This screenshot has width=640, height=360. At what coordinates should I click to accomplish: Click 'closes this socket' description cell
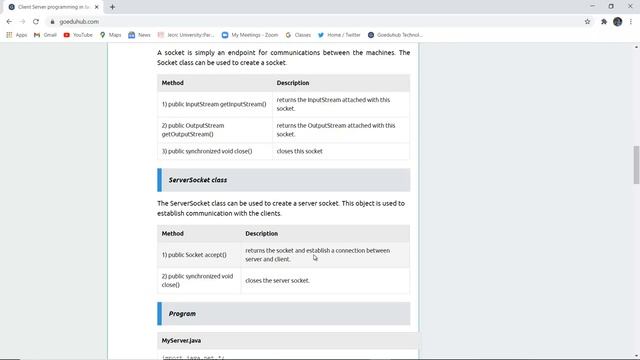341,151
